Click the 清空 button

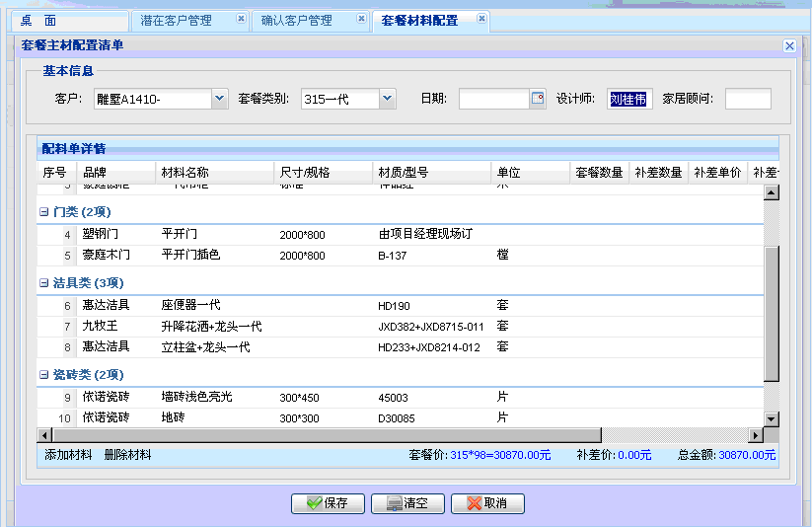click(x=407, y=503)
